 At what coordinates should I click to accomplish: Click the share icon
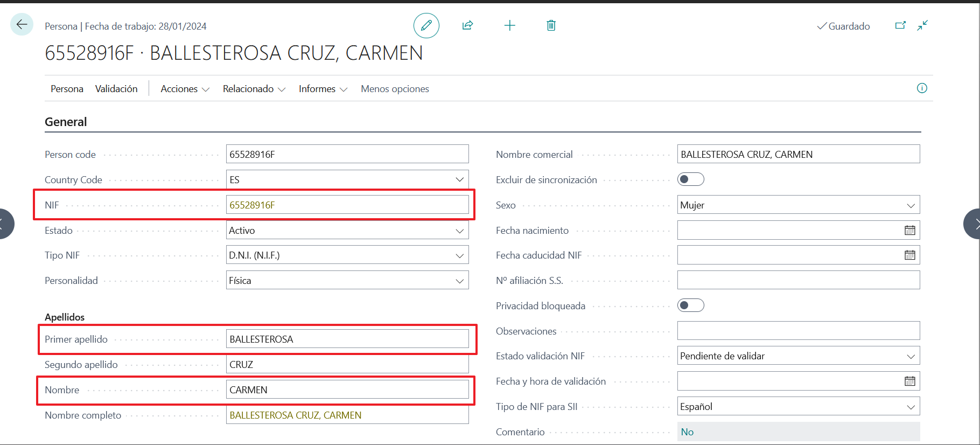click(x=467, y=25)
